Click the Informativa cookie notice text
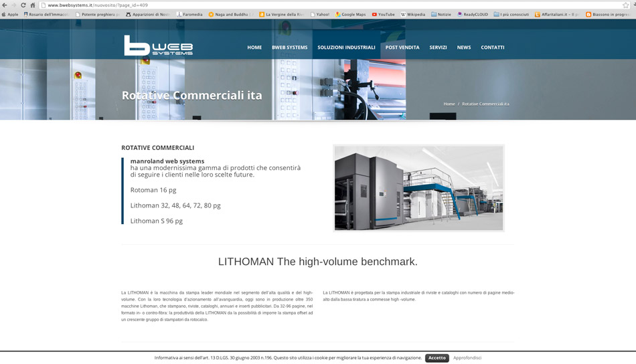 point(288,358)
